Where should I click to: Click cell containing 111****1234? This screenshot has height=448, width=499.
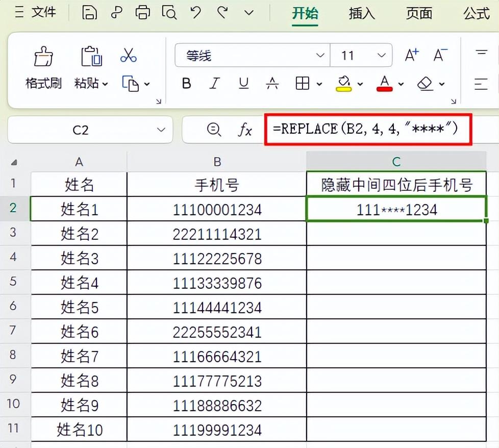[396, 209]
